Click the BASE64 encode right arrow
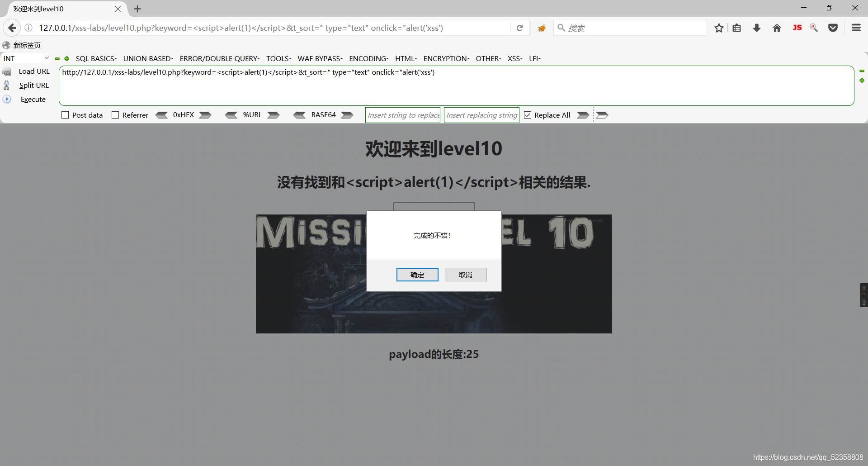 pyautogui.click(x=347, y=115)
